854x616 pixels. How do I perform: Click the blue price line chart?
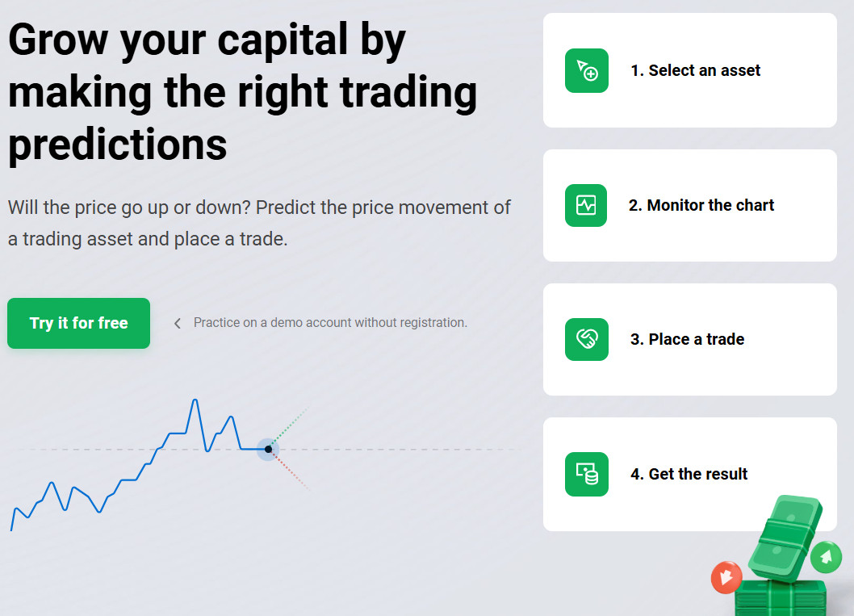121,480
